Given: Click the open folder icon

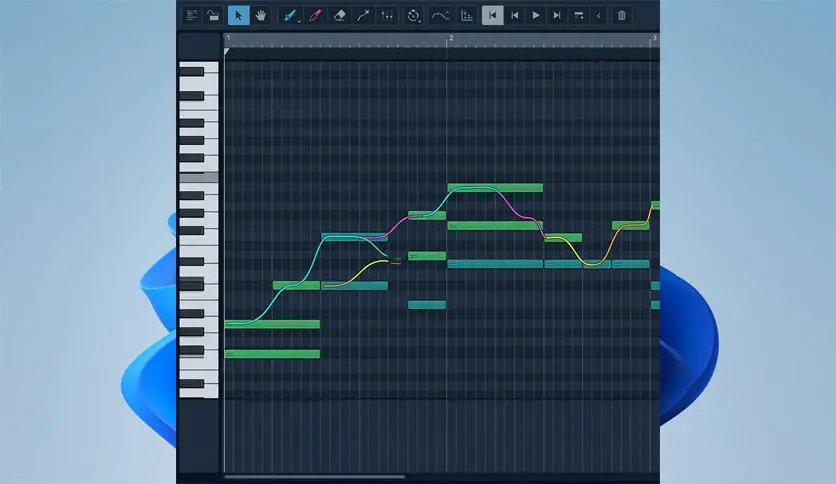Looking at the screenshot, I should (213, 15).
